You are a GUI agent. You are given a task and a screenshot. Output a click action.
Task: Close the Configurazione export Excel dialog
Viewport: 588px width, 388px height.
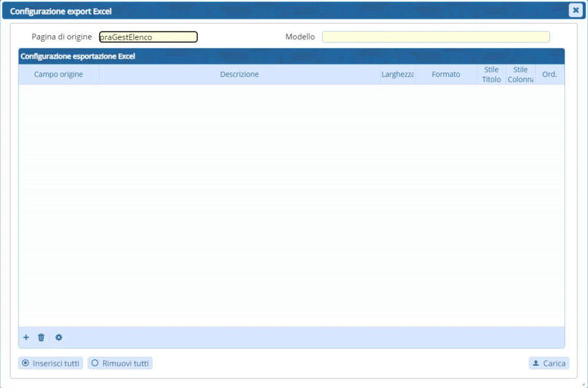click(x=575, y=10)
